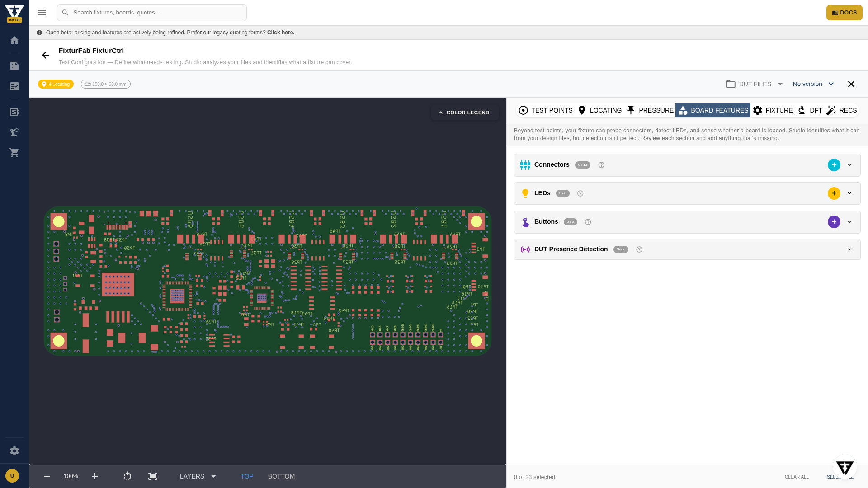Click the Connectors 0 / 13 count badge
The height and width of the screenshot is (488, 868).
click(583, 165)
